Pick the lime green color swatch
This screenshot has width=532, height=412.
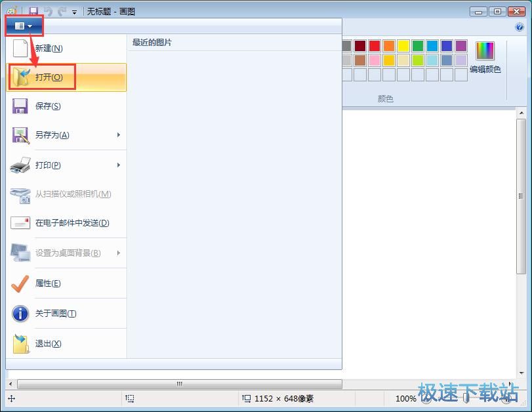418,60
